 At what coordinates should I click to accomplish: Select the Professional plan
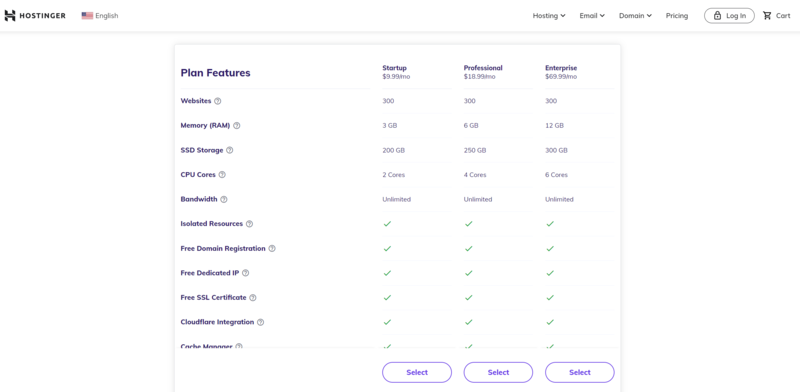point(498,372)
